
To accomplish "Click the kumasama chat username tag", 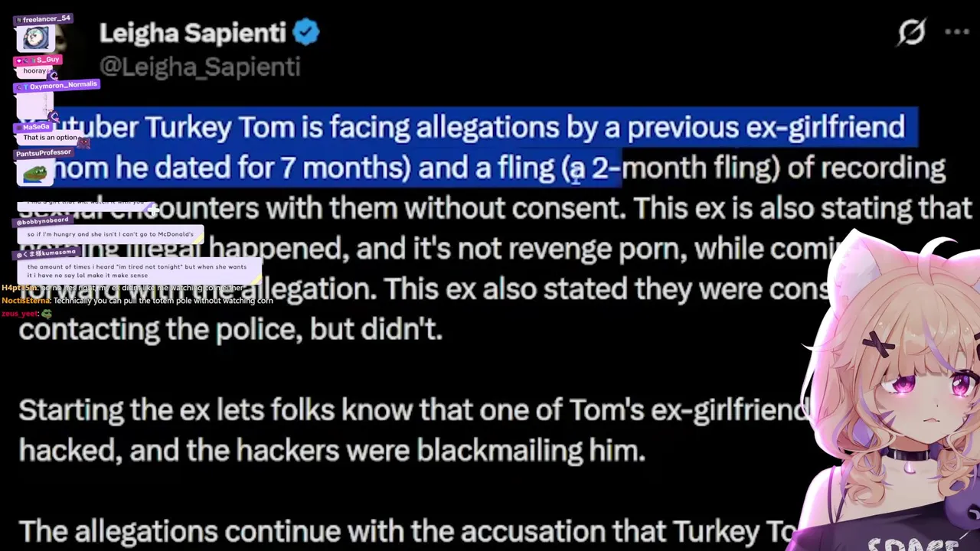I will [49, 253].
